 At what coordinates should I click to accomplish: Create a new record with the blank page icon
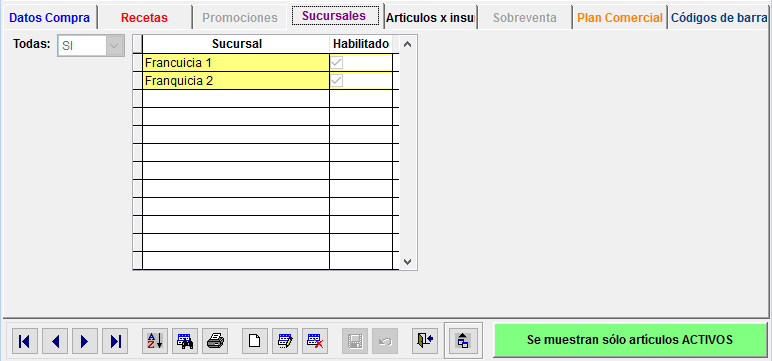(x=255, y=341)
